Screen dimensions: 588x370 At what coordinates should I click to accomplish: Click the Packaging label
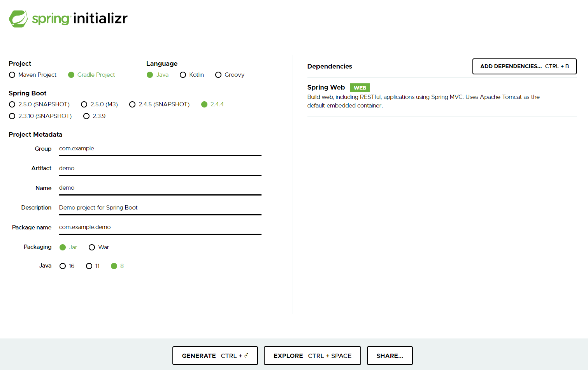(x=37, y=247)
